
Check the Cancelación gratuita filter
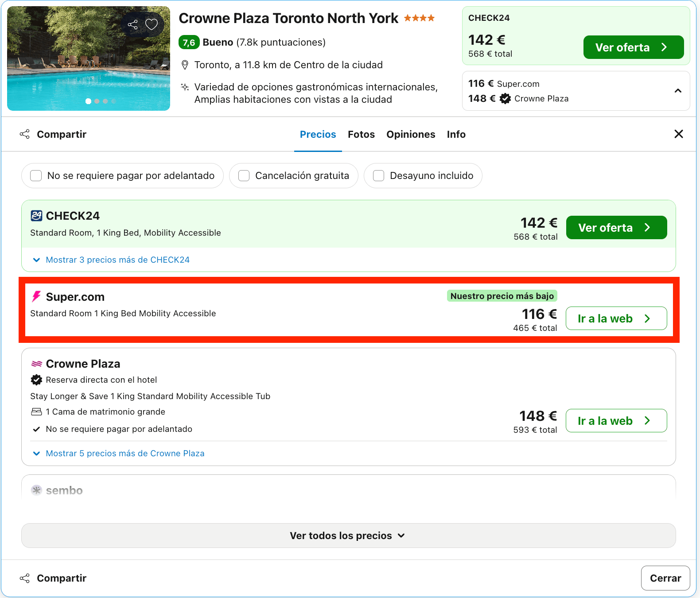244,176
